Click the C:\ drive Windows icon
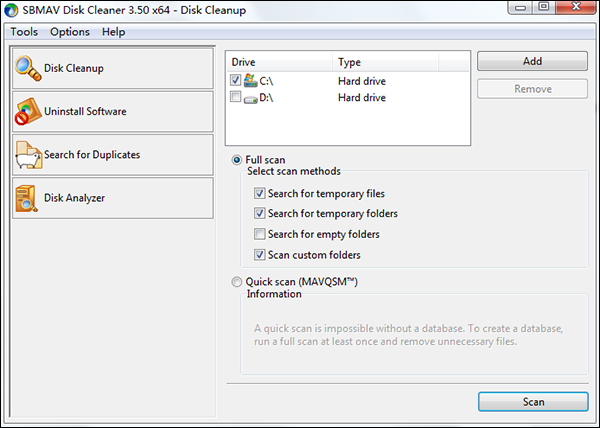Screen dimensions: 600x428 point(250,80)
